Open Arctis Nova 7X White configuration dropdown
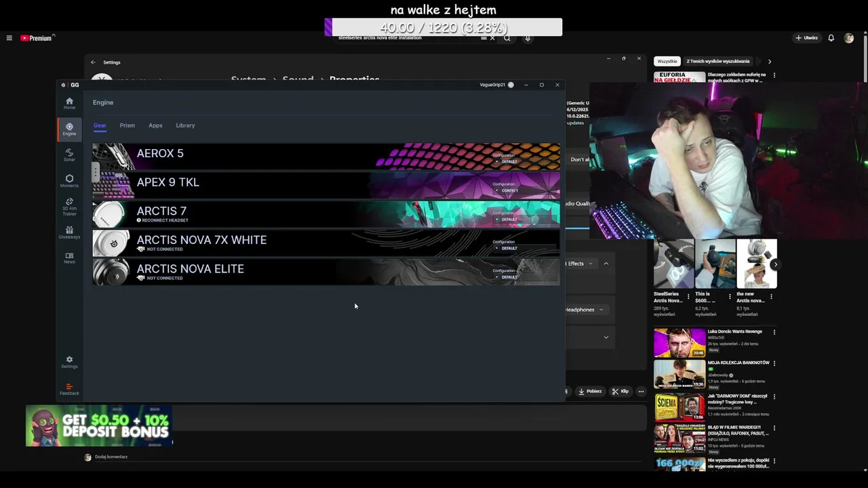The width and height of the screenshot is (868, 488). pos(524,248)
